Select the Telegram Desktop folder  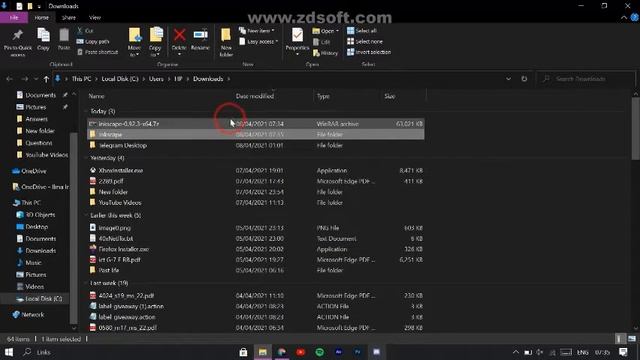click(256, 145)
